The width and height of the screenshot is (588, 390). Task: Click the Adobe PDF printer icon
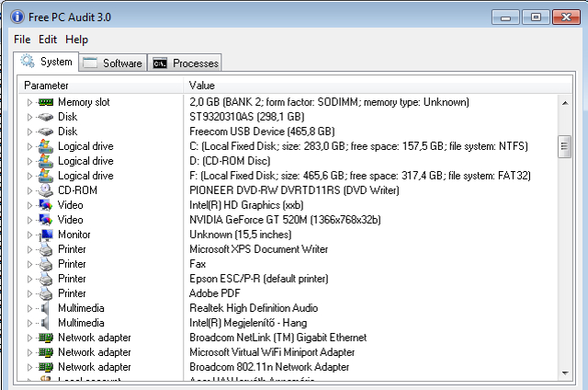[x=46, y=293]
